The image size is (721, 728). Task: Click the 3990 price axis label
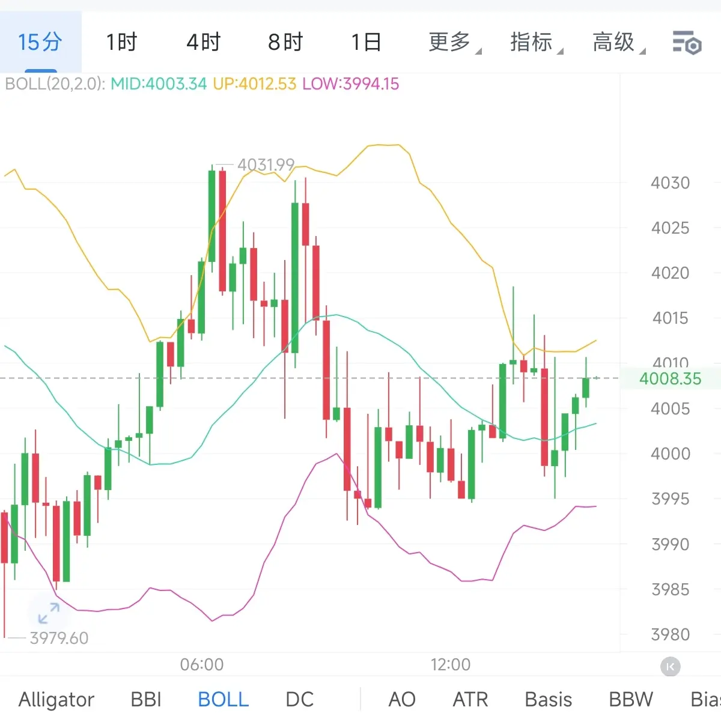[x=671, y=544]
